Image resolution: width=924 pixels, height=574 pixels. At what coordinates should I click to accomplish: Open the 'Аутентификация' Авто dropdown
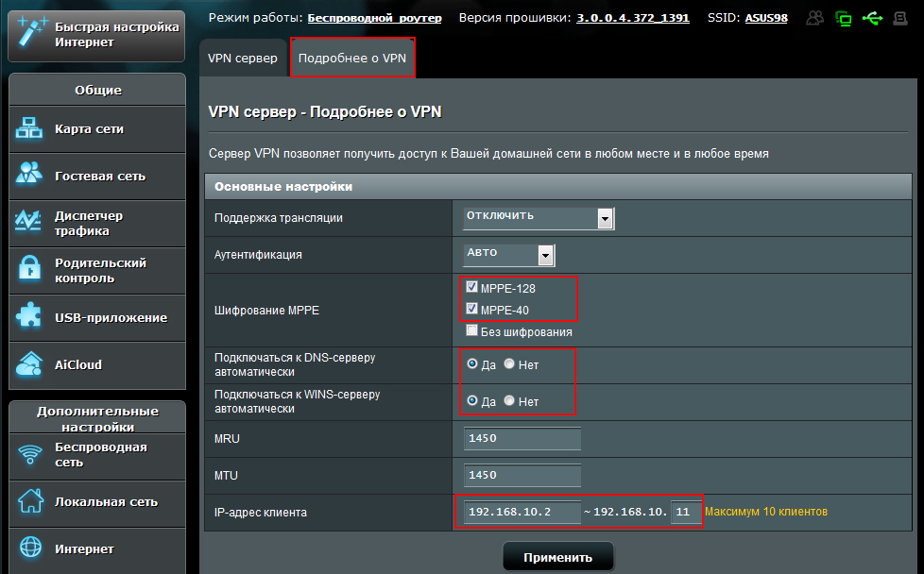(x=509, y=255)
